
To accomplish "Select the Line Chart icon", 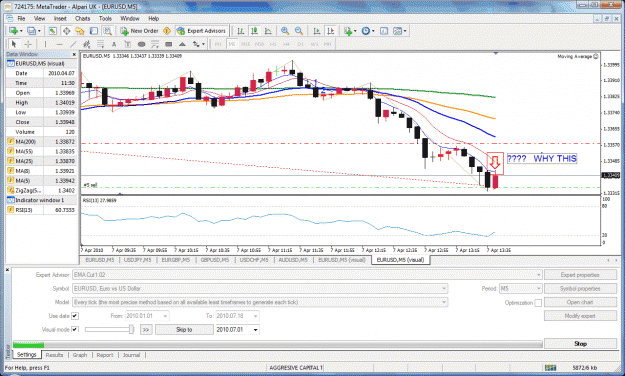I will click(x=268, y=31).
